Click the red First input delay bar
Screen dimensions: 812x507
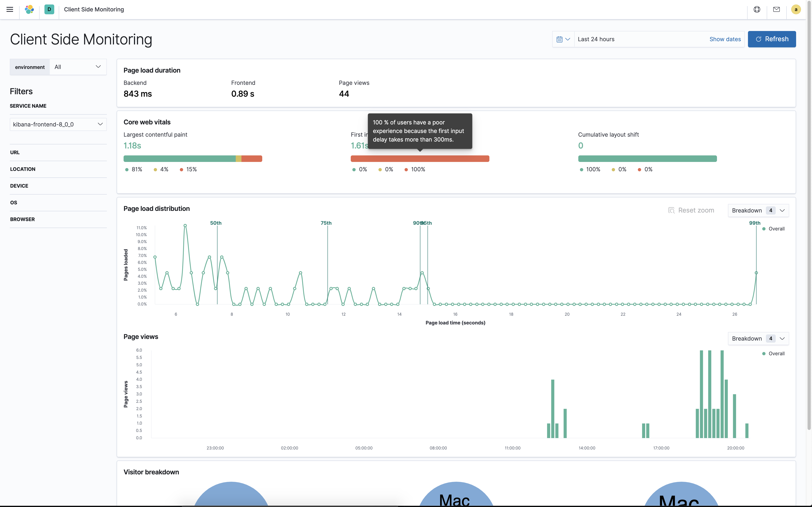(x=420, y=159)
